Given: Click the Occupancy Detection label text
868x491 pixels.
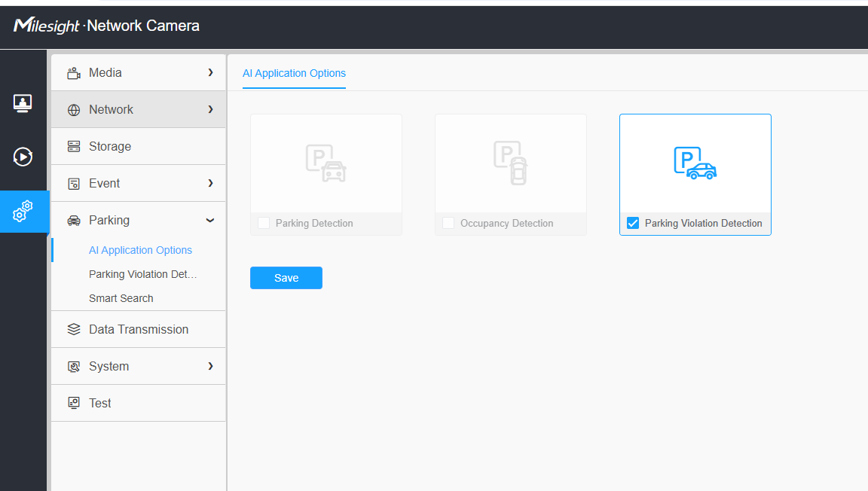Looking at the screenshot, I should (x=507, y=223).
